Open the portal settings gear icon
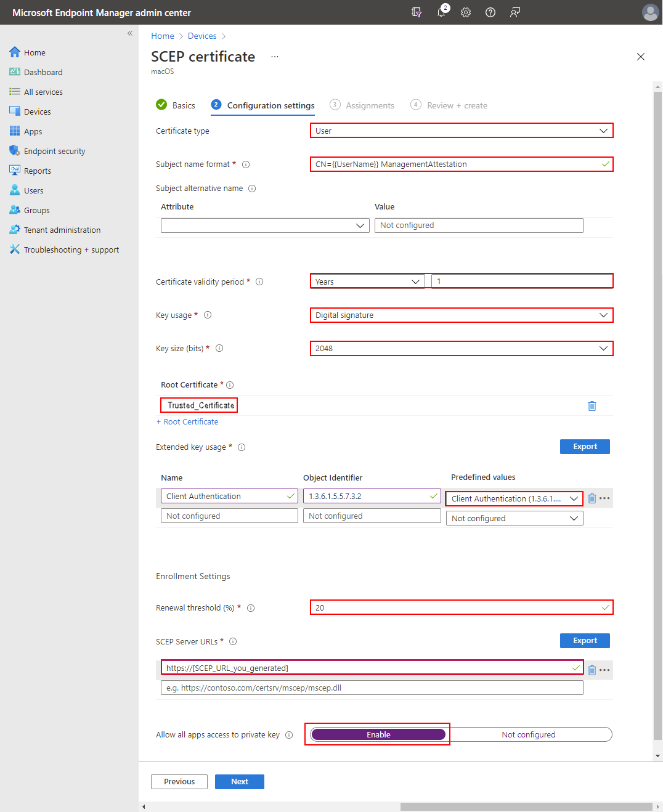The width and height of the screenshot is (663, 812). (x=466, y=12)
